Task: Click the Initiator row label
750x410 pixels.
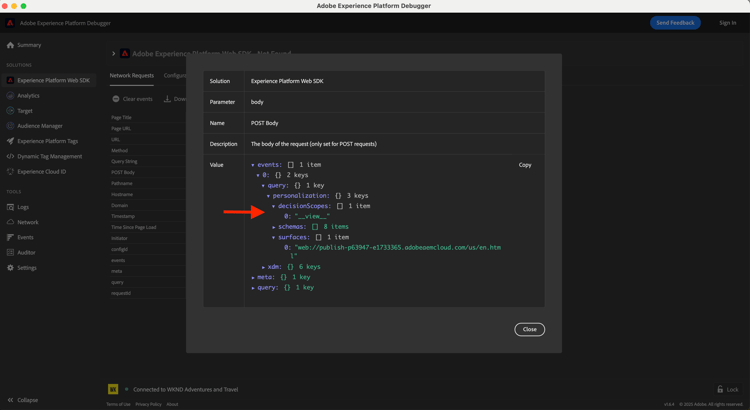Action: [119, 238]
